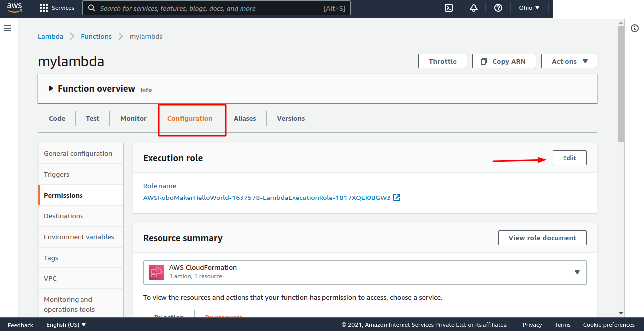Screen dimensions: 644x331
Task: Click the copy icon in Copy ARN
Action: coord(484,61)
